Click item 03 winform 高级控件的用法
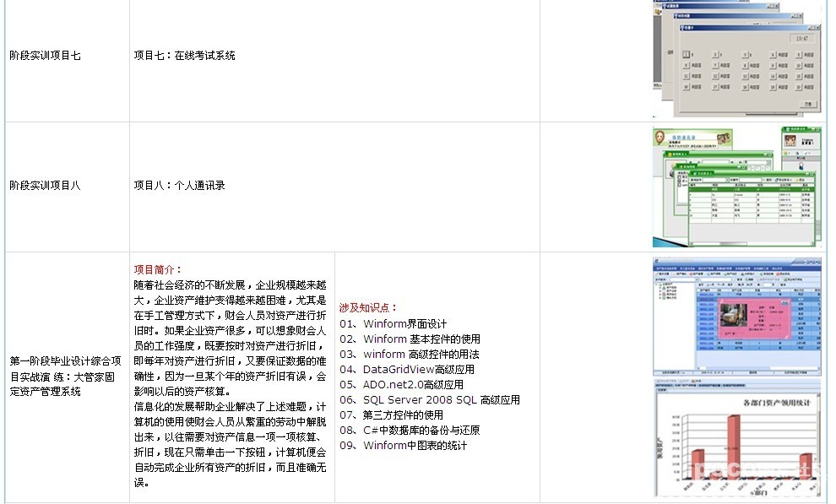Screen dimensions: 836x504 [x=409, y=355]
